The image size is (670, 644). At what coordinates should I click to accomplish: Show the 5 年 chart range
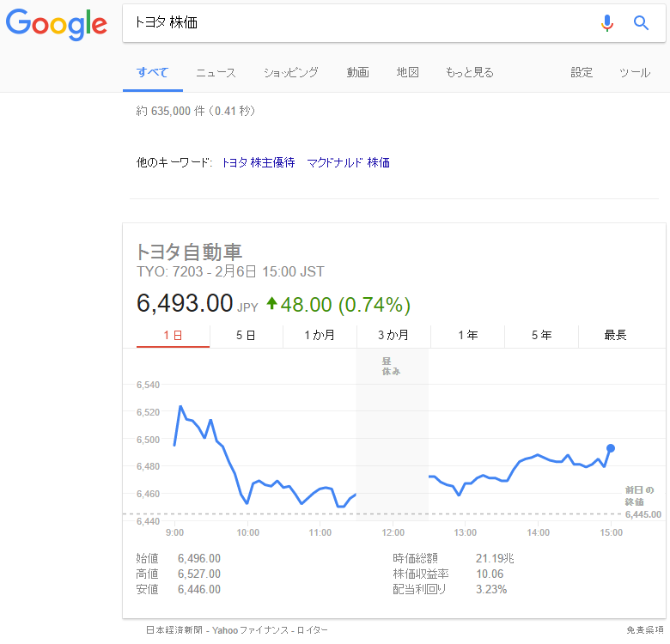[x=541, y=335]
